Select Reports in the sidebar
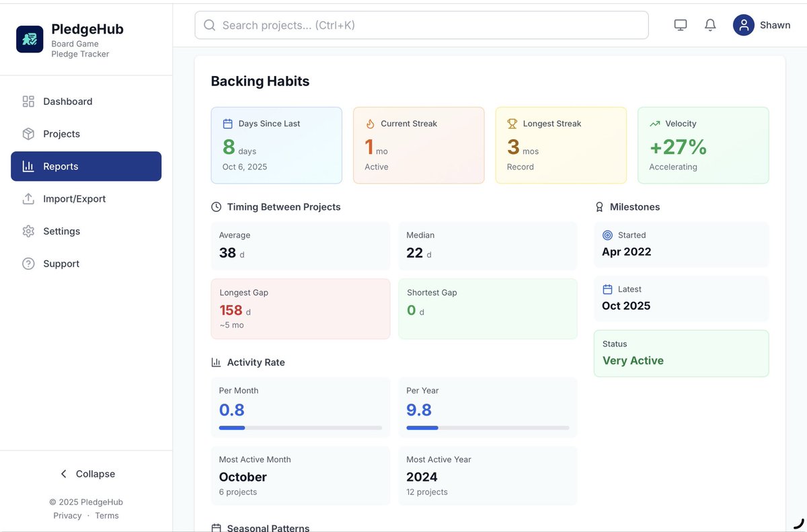The width and height of the screenshot is (807, 532). point(86,166)
